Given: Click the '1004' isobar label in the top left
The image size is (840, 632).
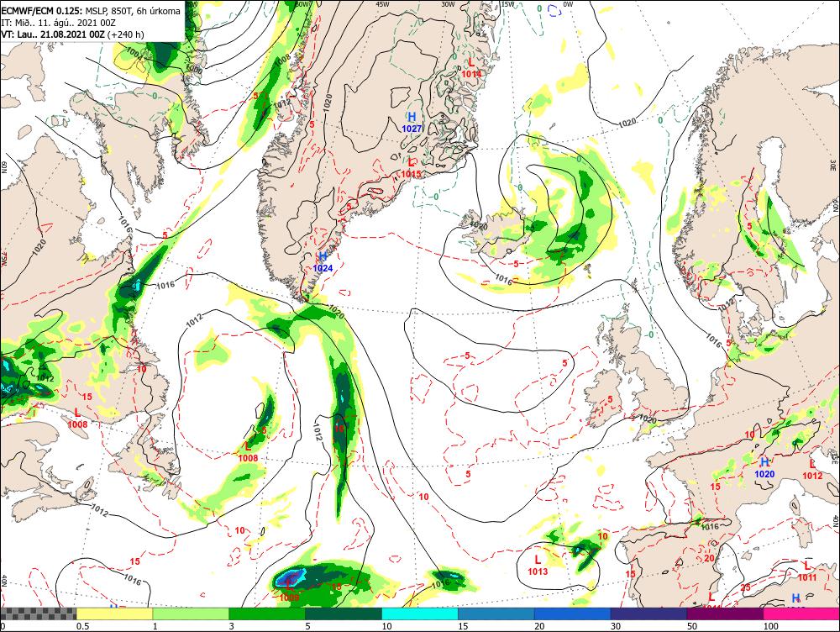Looking at the screenshot, I should click(x=134, y=53).
